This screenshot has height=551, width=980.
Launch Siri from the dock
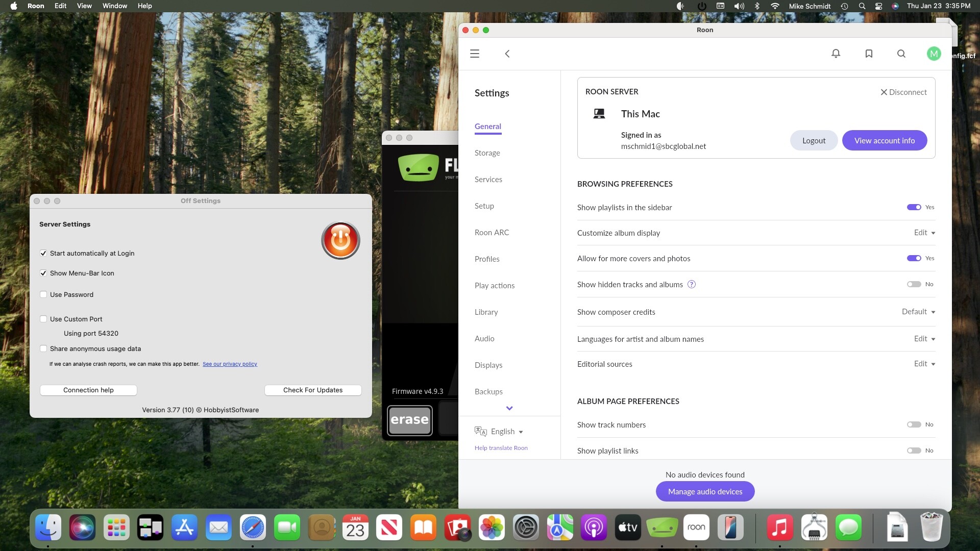click(x=82, y=528)
